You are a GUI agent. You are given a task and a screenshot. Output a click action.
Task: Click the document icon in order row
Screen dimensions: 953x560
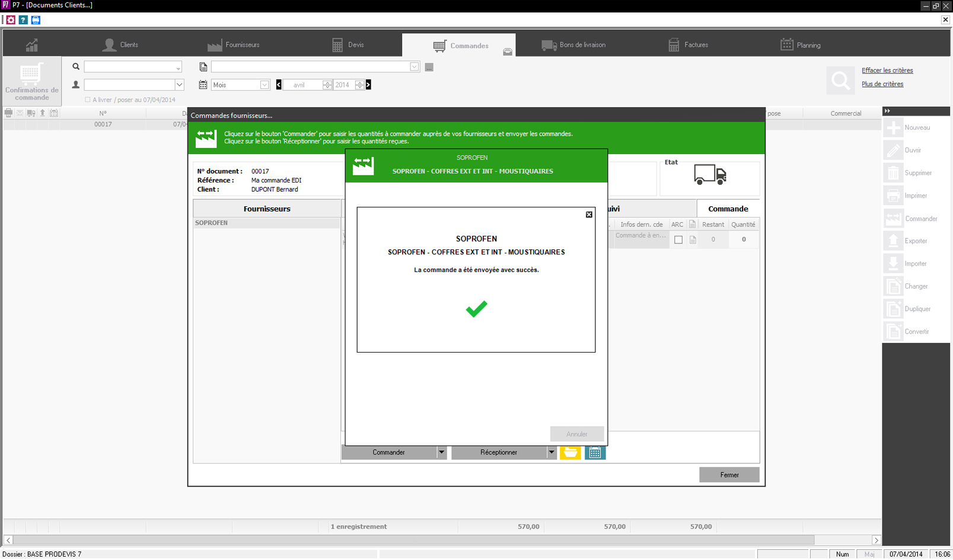coord(693,240)
